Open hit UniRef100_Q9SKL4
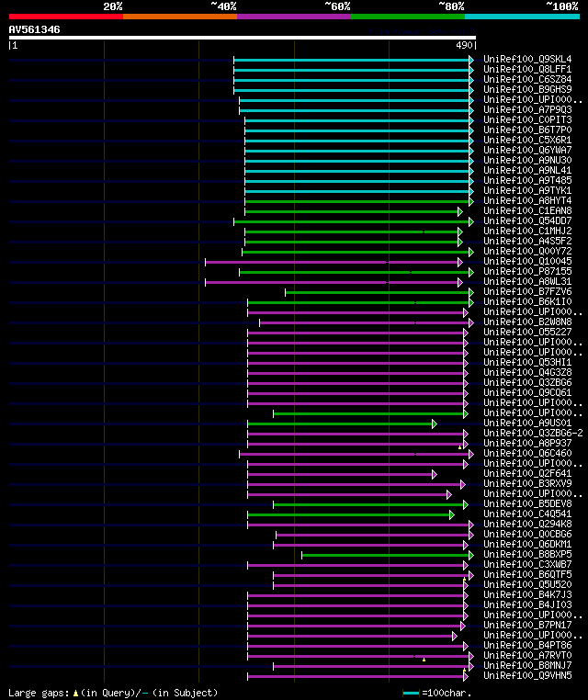Image resolution: width=588 pixels, height=700 pixels. coord(527,59)
